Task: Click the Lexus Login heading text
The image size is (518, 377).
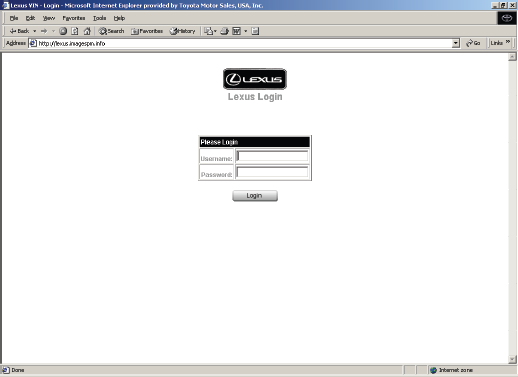Action: coord(255,97)
